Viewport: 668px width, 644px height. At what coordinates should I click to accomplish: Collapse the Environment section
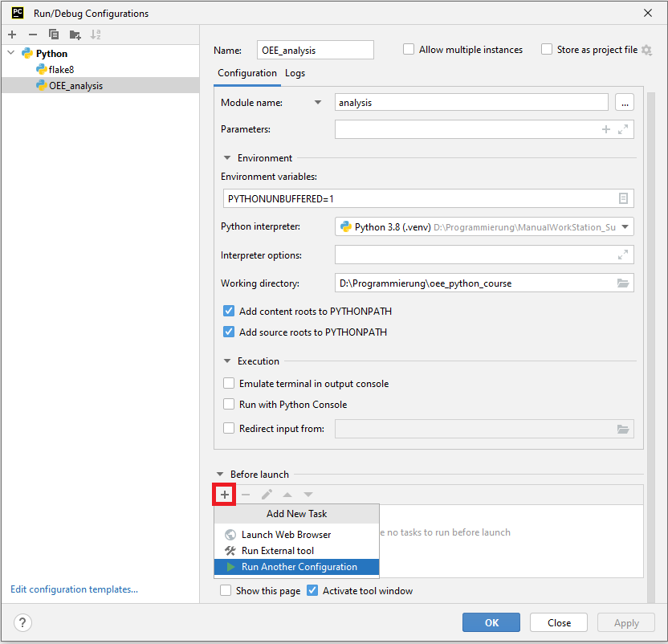point(226,157)
